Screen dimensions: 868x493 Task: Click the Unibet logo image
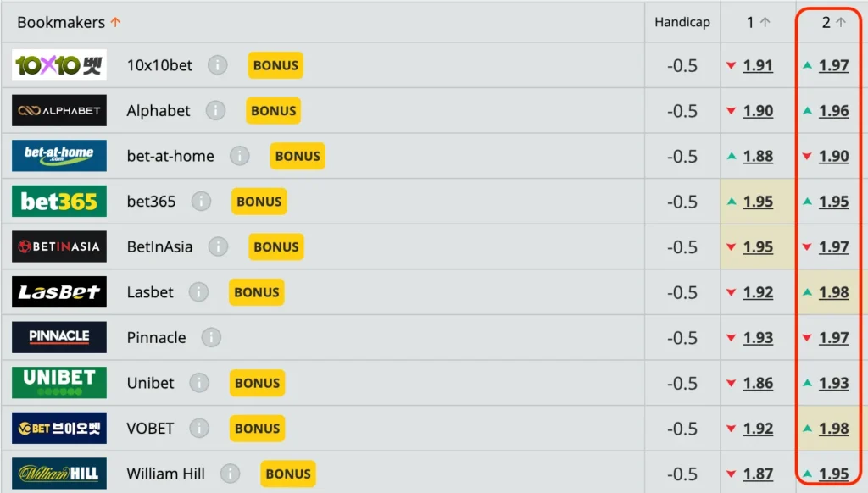tap(59, 382)
